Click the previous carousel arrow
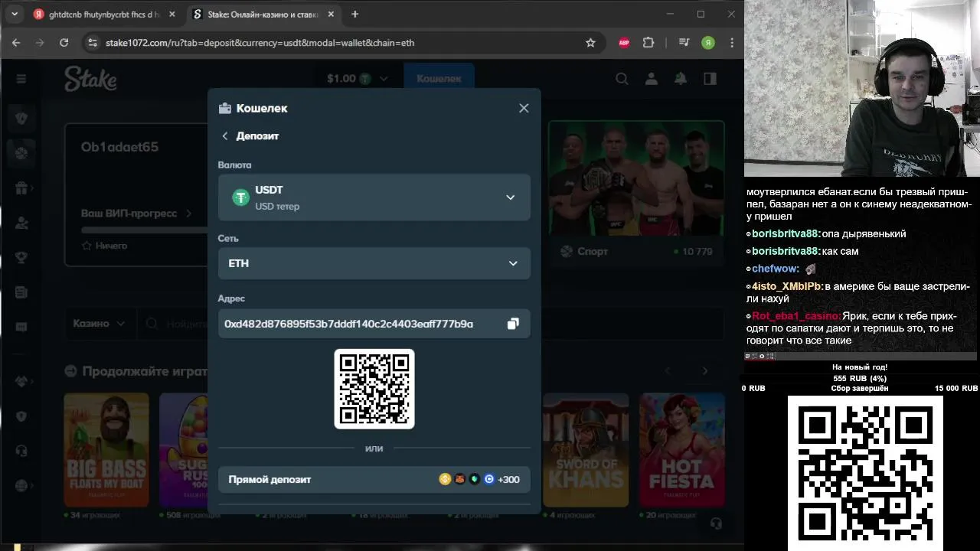980x551 pixels. click(667, 371)
